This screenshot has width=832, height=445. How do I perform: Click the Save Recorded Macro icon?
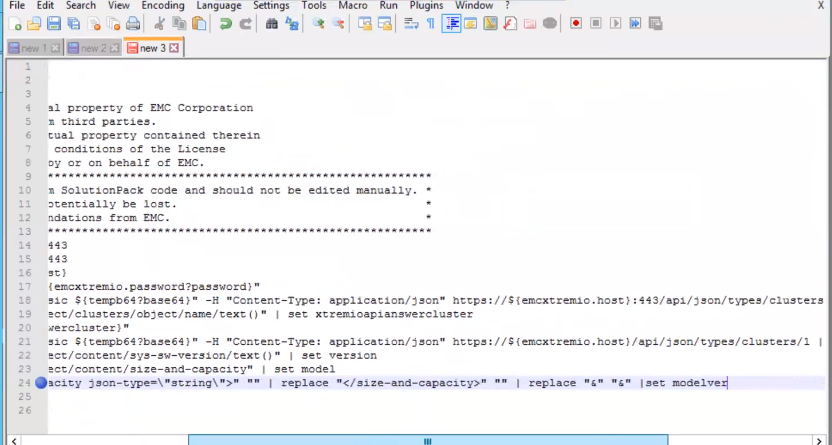point(655,24)
